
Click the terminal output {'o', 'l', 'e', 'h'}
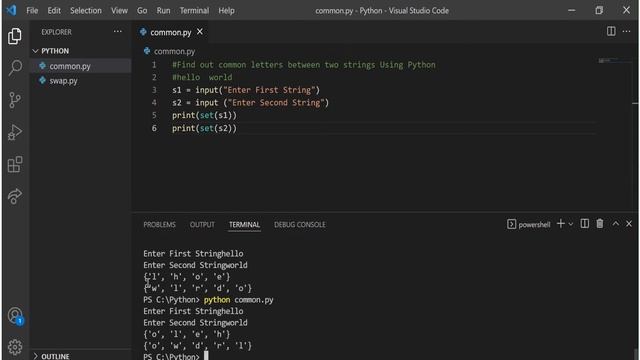tap(187, 334)
